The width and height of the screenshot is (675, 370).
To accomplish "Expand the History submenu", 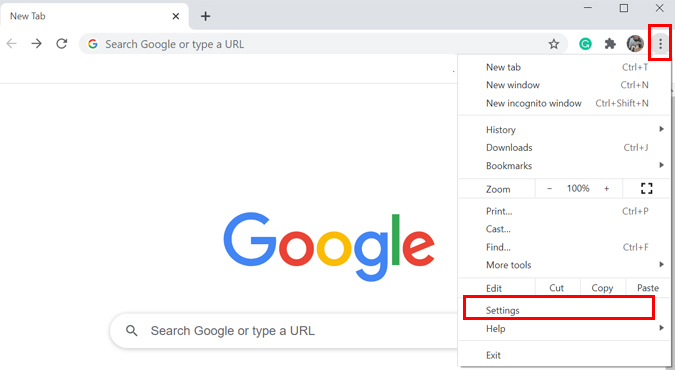I will [x=564, y=130].
